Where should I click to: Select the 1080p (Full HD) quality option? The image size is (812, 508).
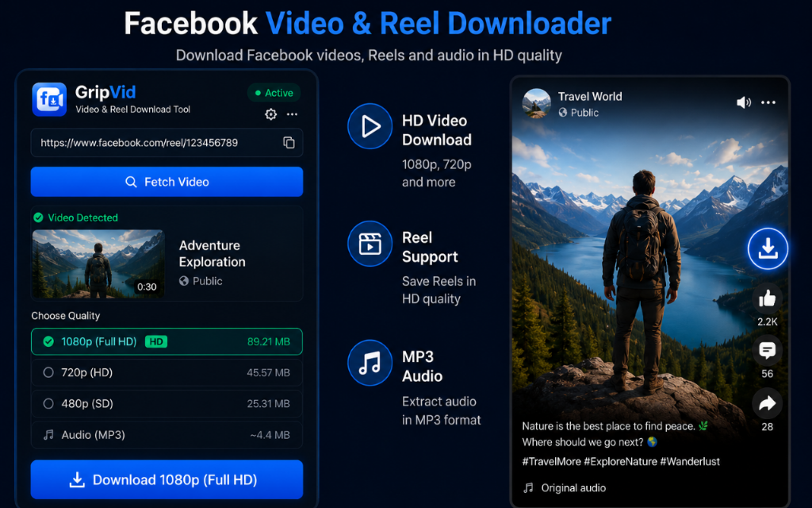[x=167, y=341]
